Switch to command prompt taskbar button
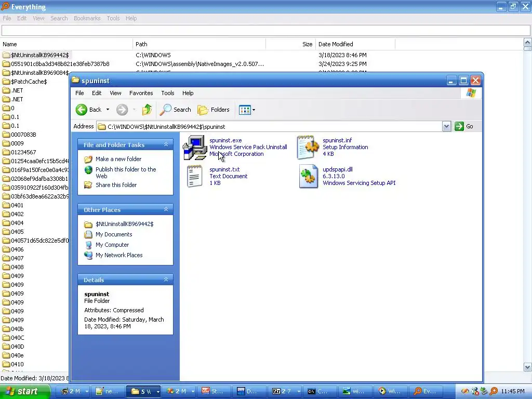The height and width of the screenshot is (399, 532). tap(321, 391)
